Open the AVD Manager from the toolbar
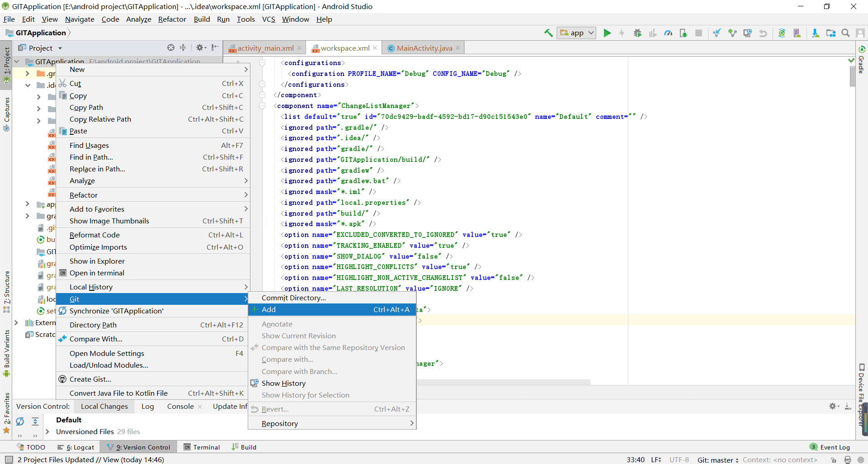 tap(797, 33)
